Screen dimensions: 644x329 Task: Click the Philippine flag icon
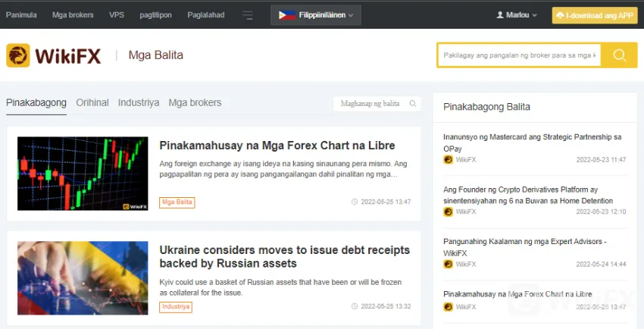286,15
